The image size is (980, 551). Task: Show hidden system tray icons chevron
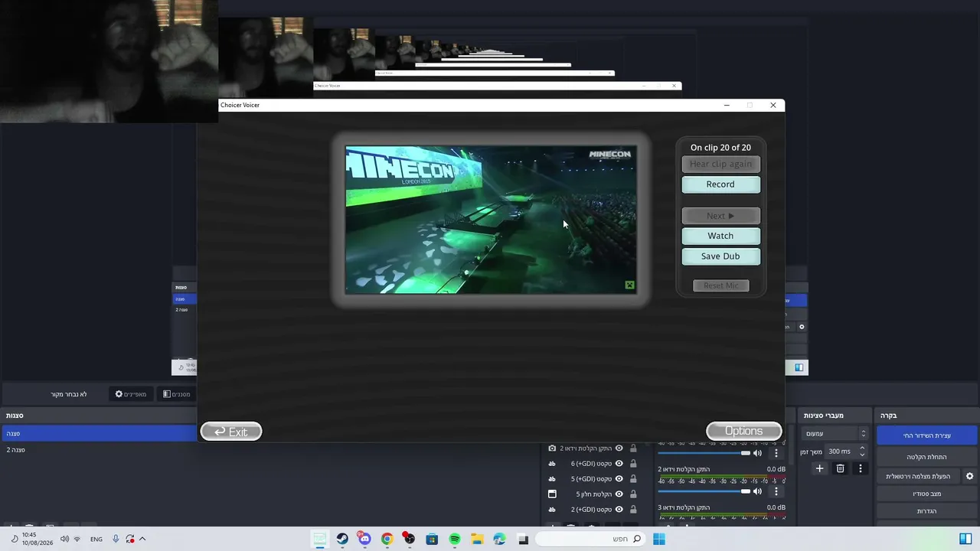tap(142, 539)
